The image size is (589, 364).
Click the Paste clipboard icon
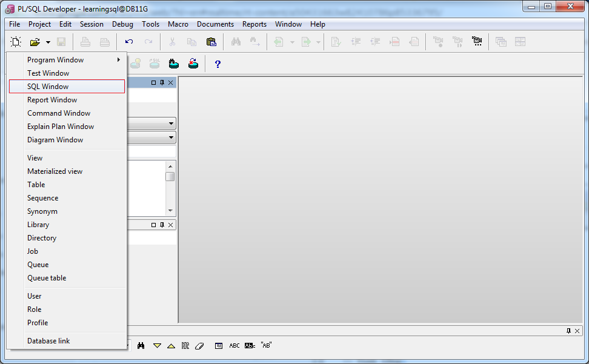(211, 42)
